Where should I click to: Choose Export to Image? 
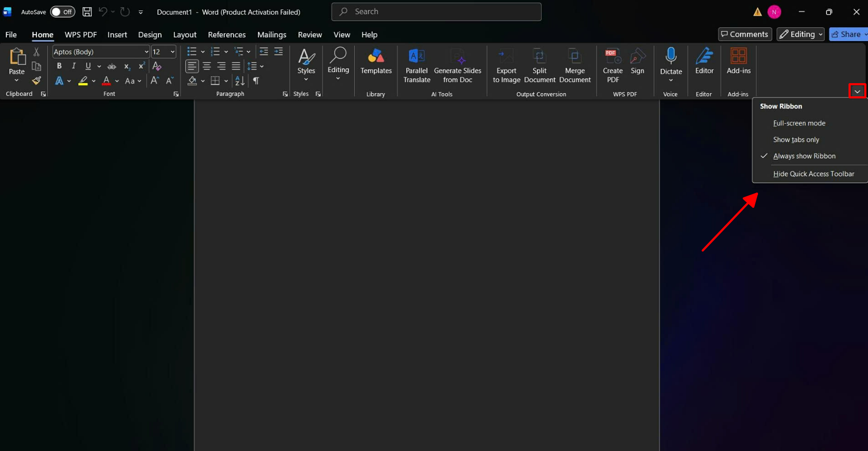506,66
